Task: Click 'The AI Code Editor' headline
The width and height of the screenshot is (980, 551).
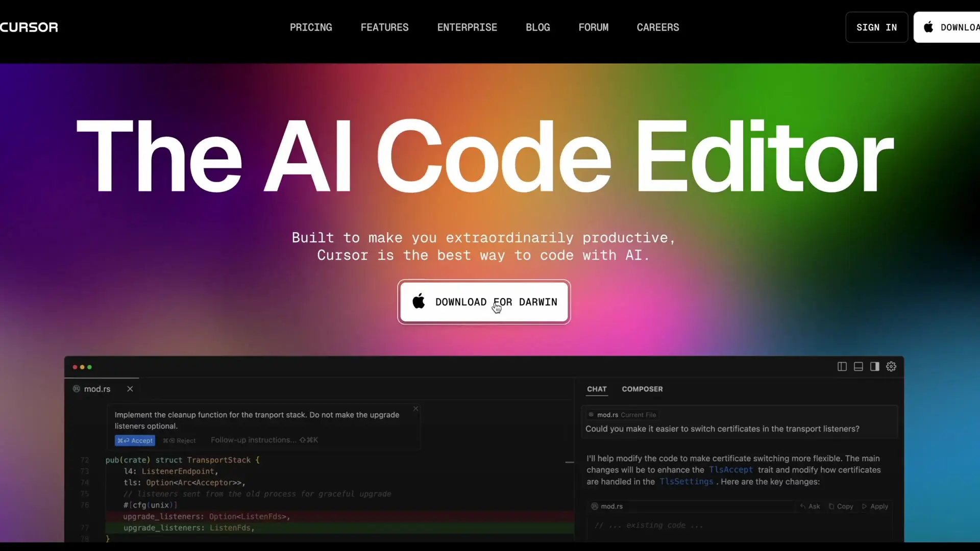Action: pos(485,156)
